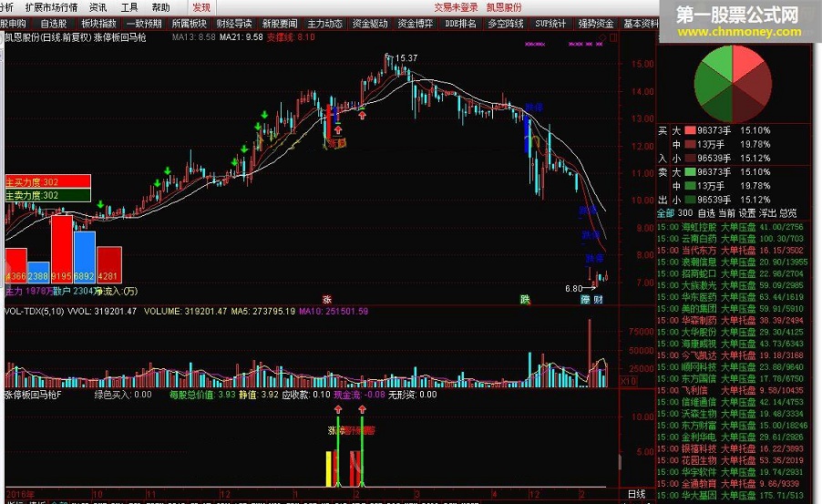Viewport: 822px width, 504px height.
Task: Click the buy/sell pie chart
Action: coord(733,84)
